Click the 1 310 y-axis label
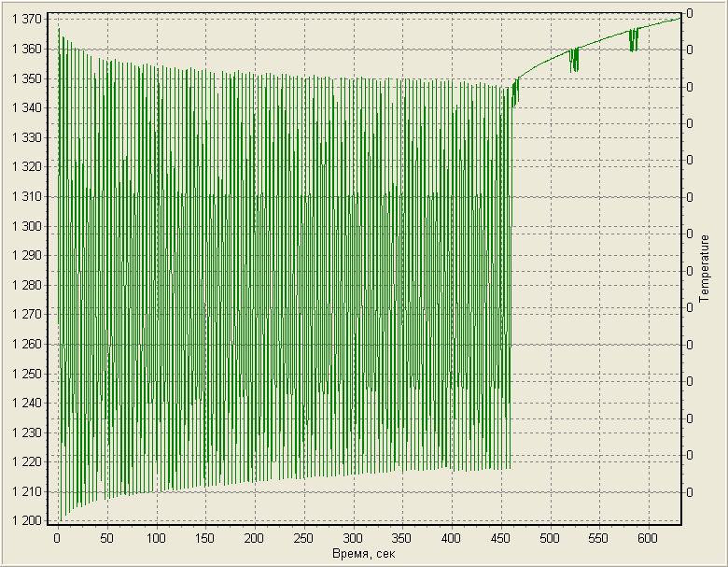Screen dimensions: 728x567 tap(26, 196)
